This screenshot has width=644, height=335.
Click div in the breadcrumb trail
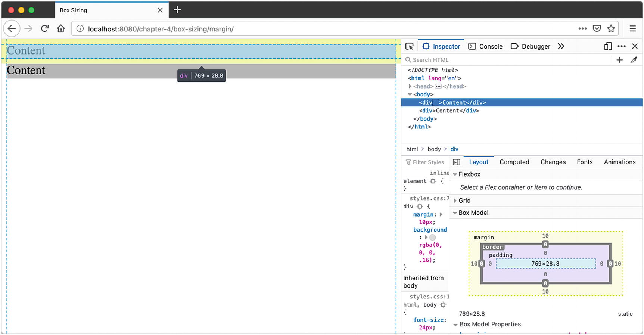(454, 149)
